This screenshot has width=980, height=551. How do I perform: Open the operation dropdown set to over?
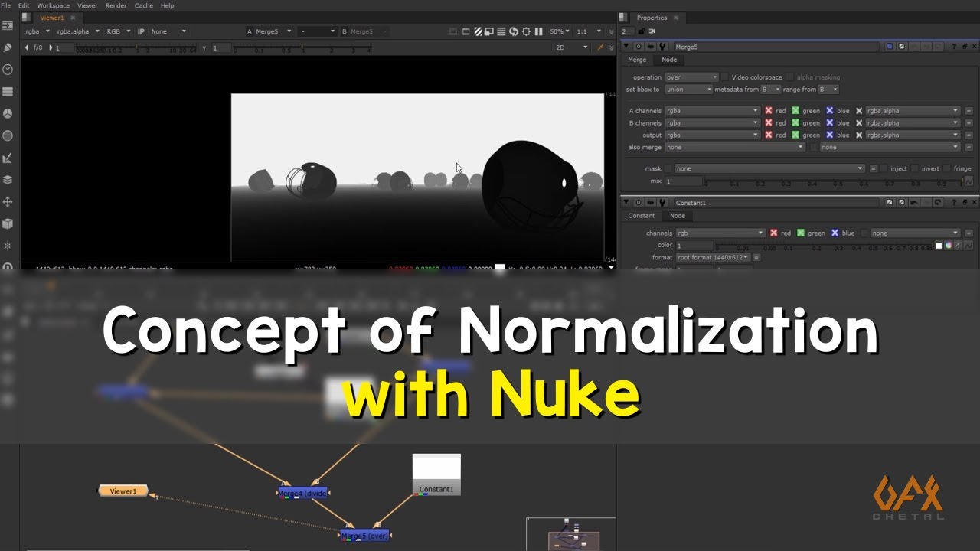pos(691,77)
